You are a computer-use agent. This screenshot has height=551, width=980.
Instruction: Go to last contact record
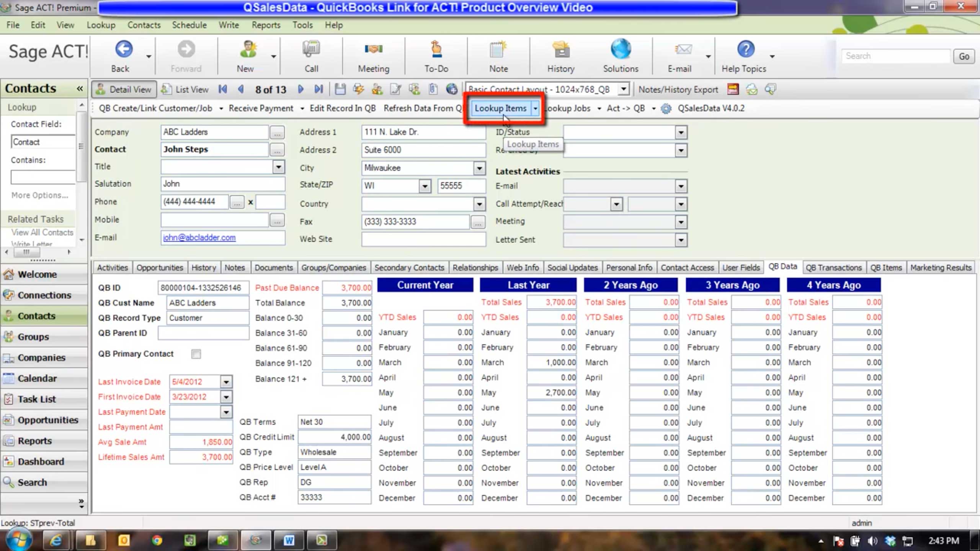click(319, 89)
